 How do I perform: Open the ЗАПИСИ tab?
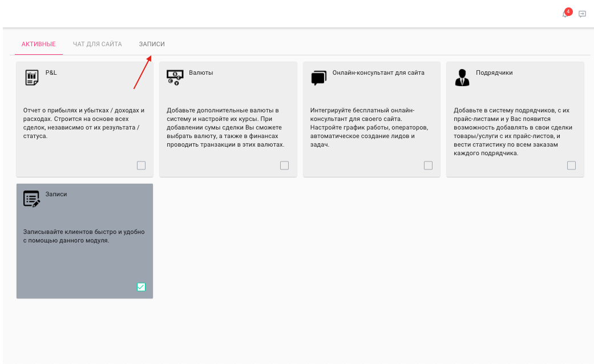point(152,45)
